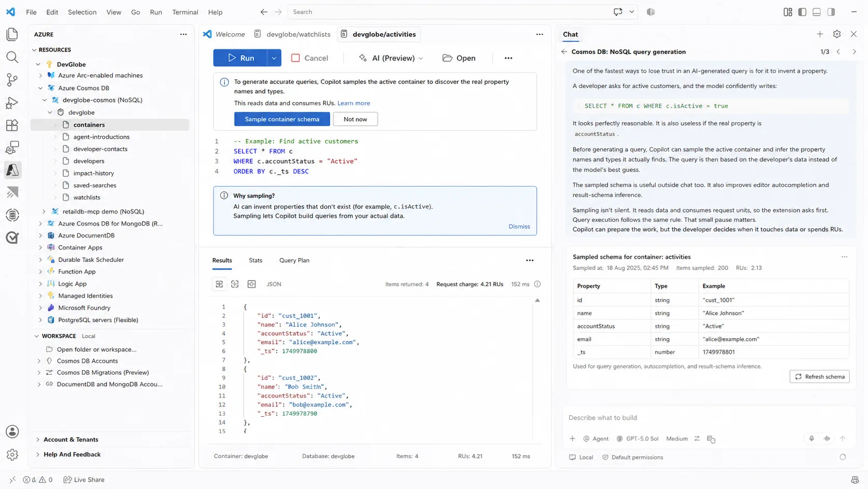Click the Refresh schema button

(819, 377)
